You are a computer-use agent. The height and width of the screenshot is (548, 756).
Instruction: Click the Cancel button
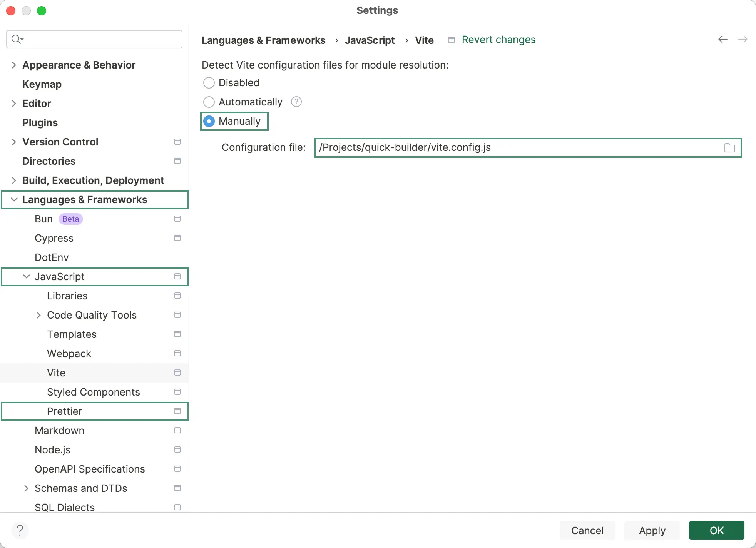point(587,530)
